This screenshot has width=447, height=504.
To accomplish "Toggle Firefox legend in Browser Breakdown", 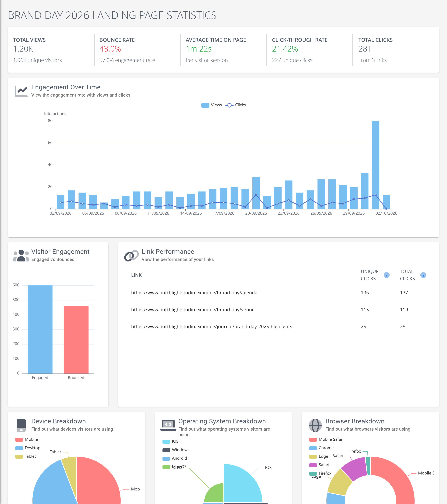I will pyautogui.click(x=320, y=473).
